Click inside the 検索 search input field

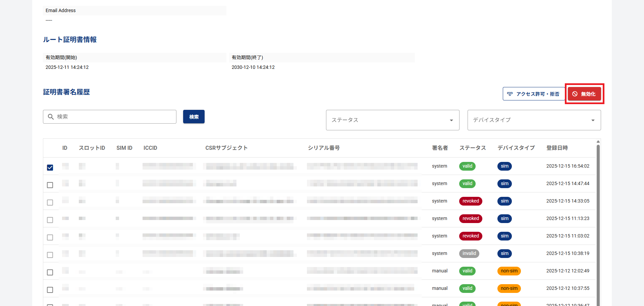tap(111, 117)
